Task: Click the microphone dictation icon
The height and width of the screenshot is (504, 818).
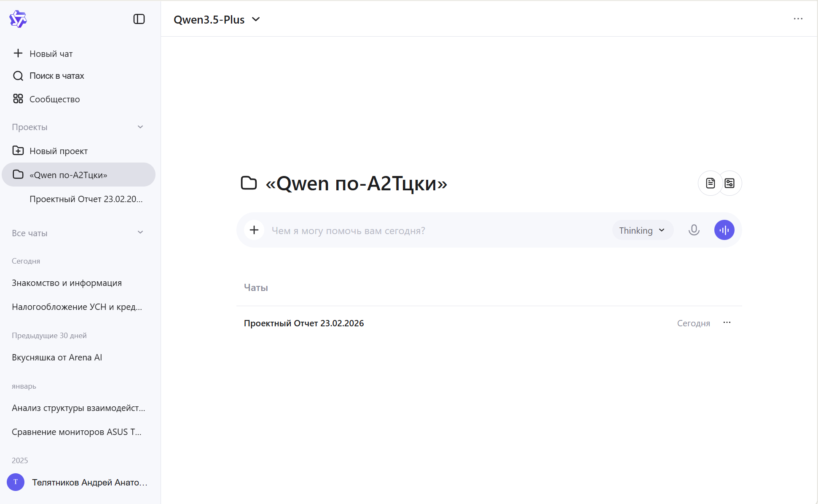Action: click(694, 230)
